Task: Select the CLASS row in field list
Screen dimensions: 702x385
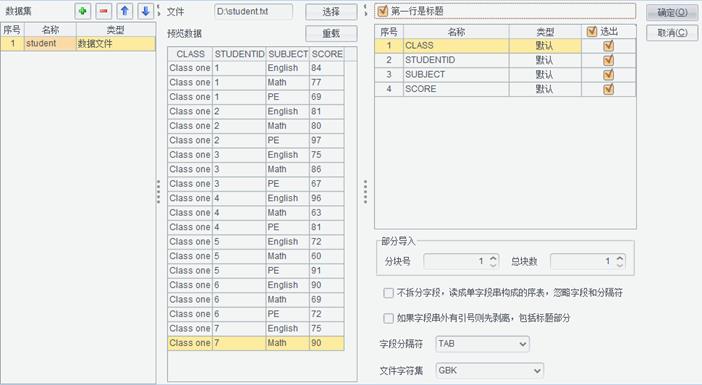Action: (505, 46)
